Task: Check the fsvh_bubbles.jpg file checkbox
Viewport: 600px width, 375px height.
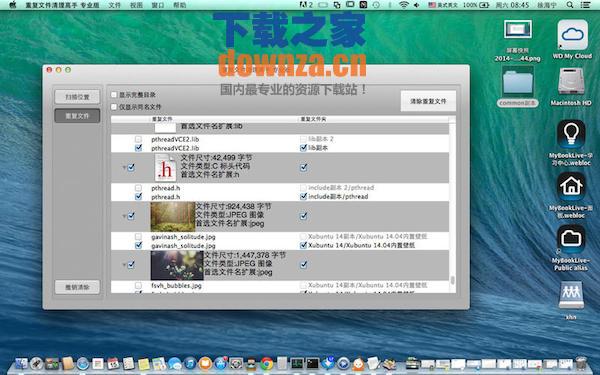Action: 139,285
